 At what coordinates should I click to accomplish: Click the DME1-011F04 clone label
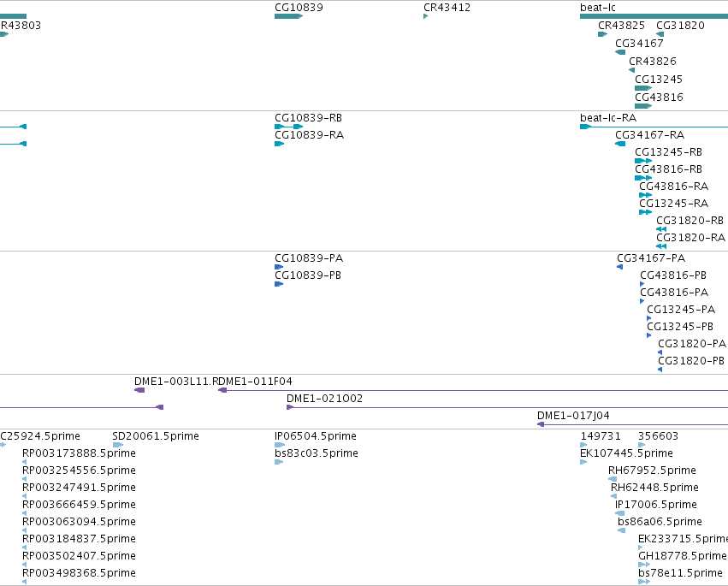point(255,382)
